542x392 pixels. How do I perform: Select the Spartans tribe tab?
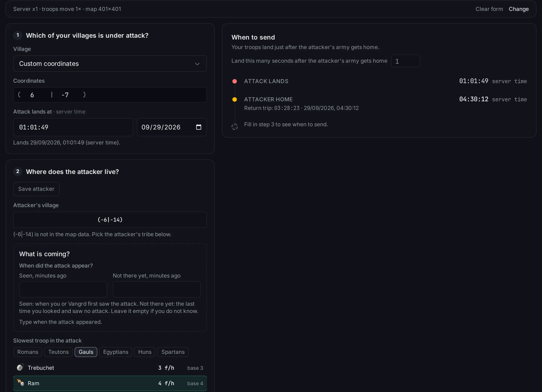[x=173, y=352]
